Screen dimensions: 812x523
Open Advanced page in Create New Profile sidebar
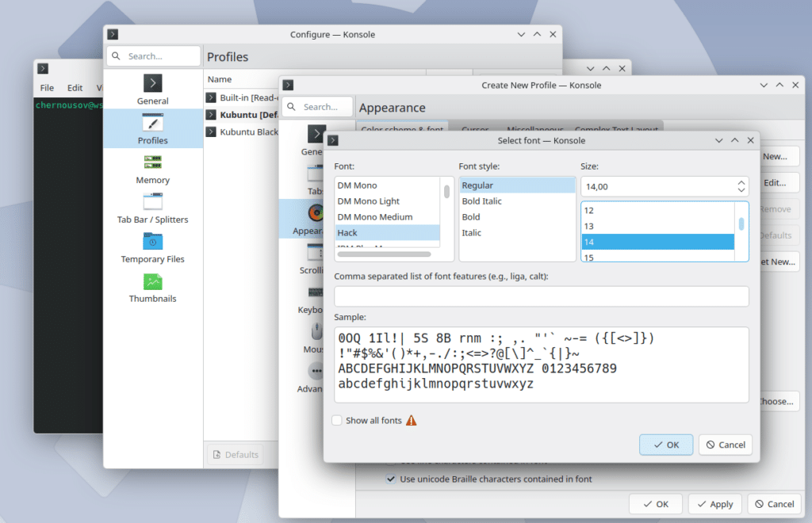pyautogui.click(x=311, y=378)
